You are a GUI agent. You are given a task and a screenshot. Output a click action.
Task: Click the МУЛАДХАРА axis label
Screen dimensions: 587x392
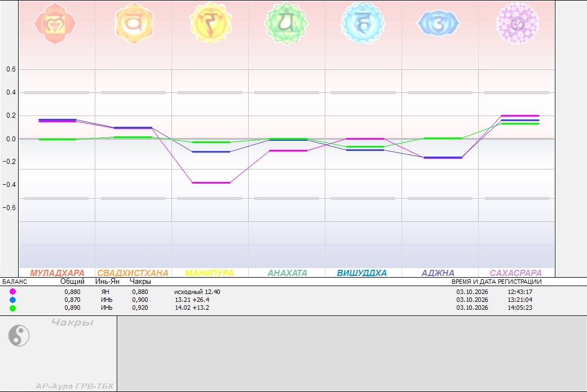58,273
